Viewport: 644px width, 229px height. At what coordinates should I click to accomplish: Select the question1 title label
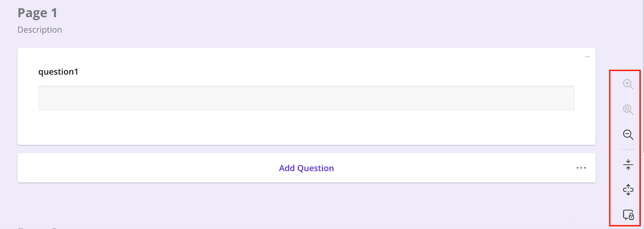click(58, 72)
